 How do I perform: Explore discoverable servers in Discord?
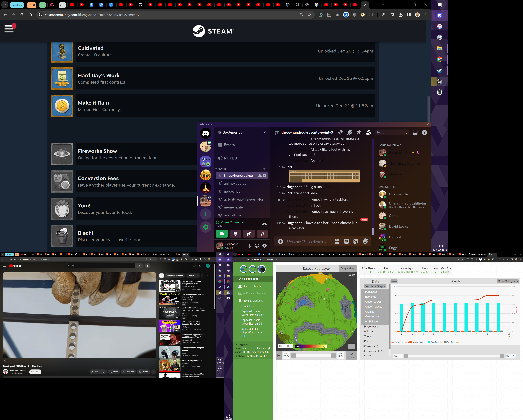point(206,227)
